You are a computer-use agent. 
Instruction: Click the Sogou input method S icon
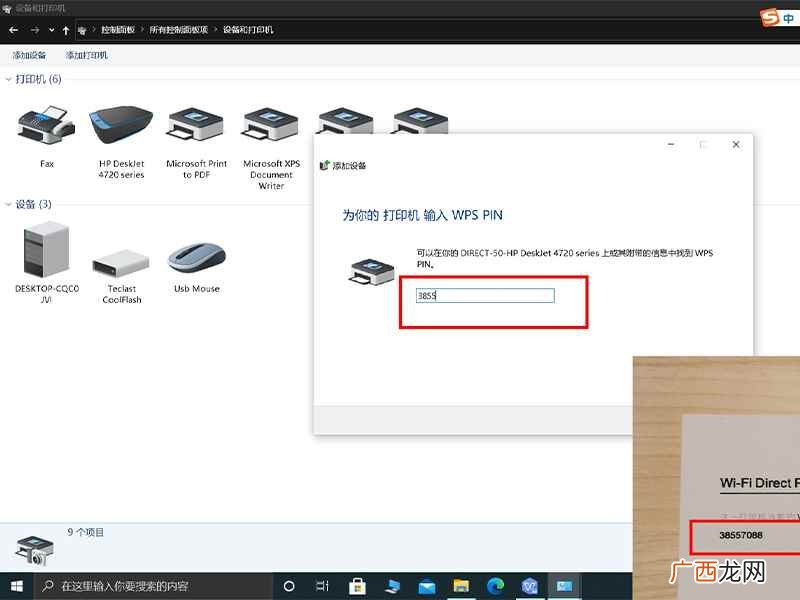point(769,17)
